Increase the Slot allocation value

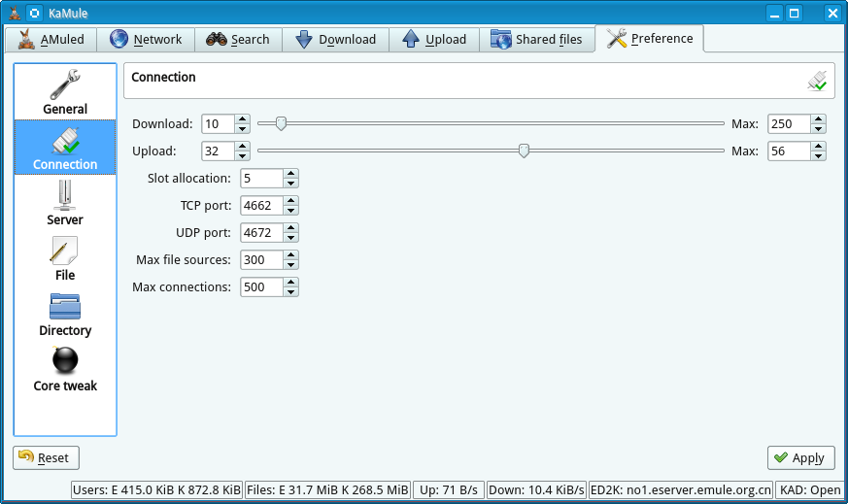[291, 173]
